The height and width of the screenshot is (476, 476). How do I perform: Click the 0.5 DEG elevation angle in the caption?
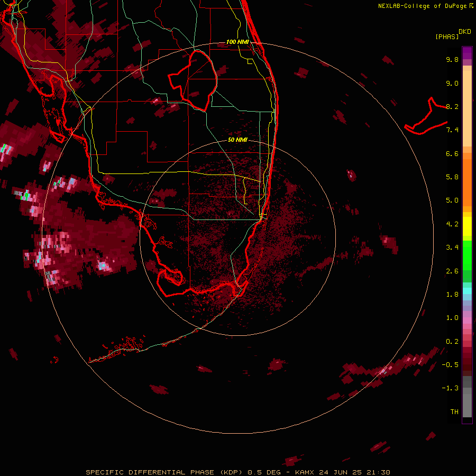(264, 472)
